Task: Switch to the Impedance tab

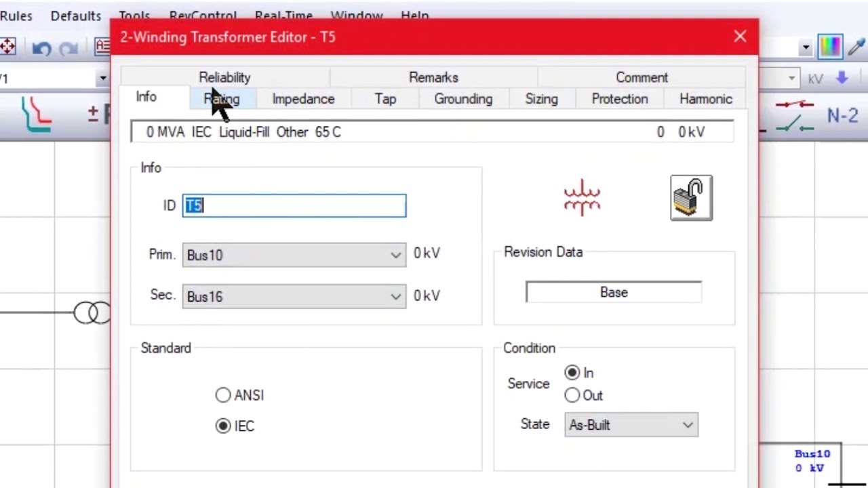Action: 303,99
